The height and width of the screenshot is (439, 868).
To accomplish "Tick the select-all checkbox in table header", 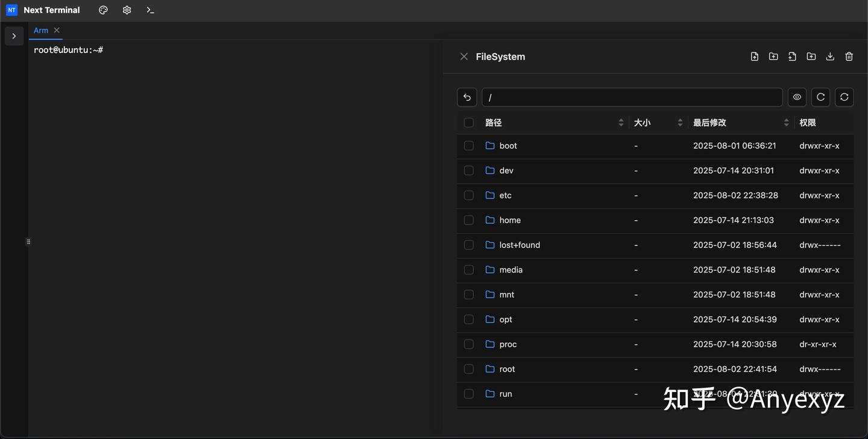I will click(x=469, y=122).
